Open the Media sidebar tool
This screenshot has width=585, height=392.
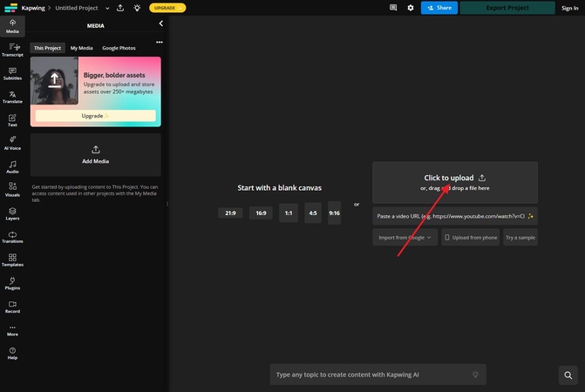point(12,26)
